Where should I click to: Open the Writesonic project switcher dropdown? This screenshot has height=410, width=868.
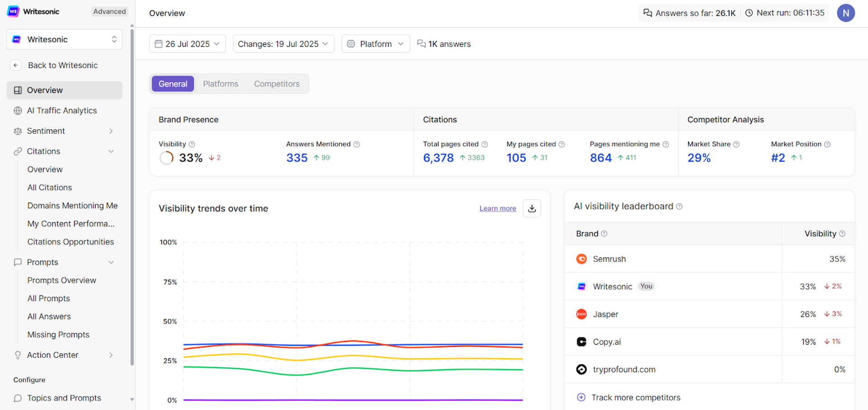(x=65, y=39)
